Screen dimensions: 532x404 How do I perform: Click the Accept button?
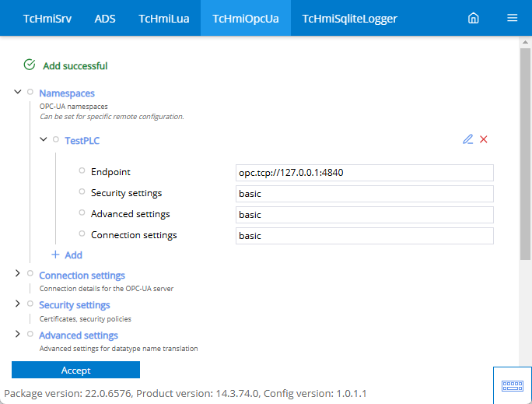coord(75,370)
